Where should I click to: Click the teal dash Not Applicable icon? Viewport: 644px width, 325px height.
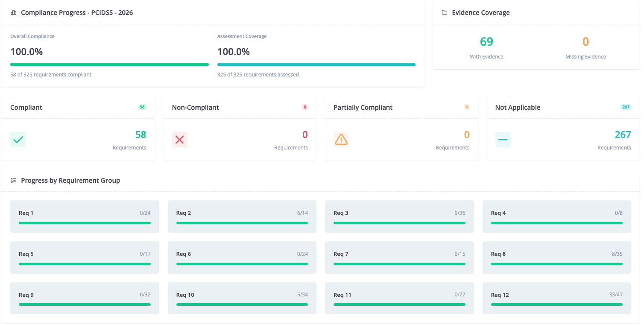503,140
